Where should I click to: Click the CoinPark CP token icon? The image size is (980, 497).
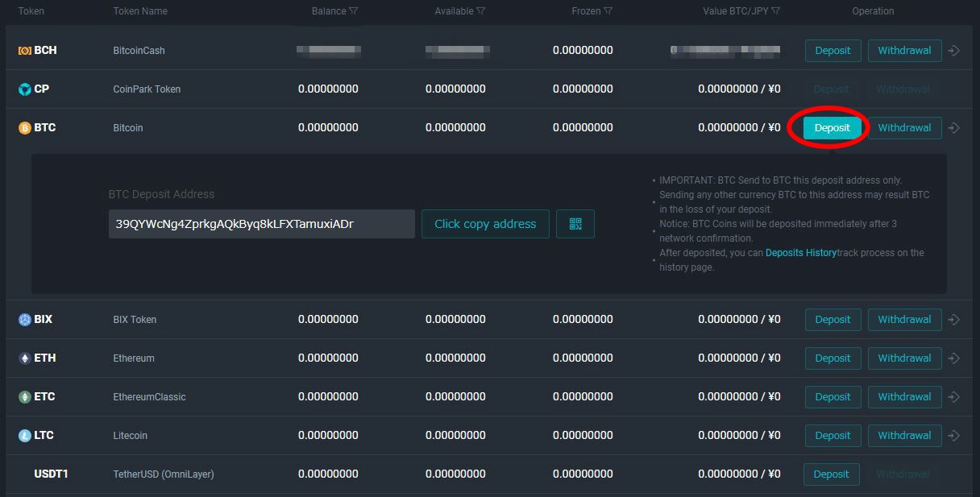(25, 89)
